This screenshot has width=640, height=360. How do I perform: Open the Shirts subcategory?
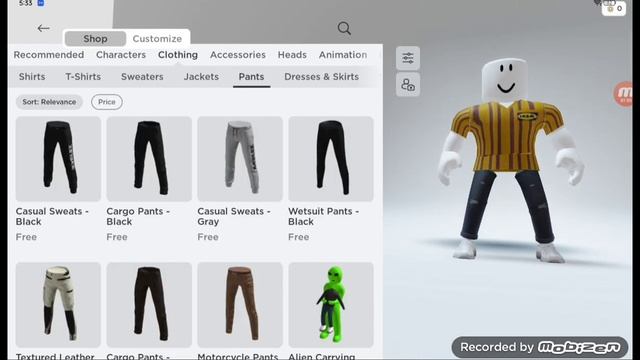32,76
